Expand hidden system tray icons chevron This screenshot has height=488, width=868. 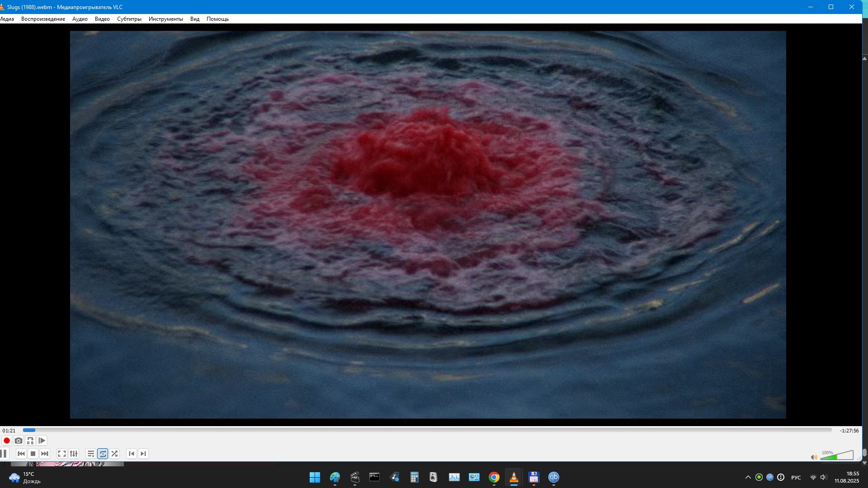748,477
